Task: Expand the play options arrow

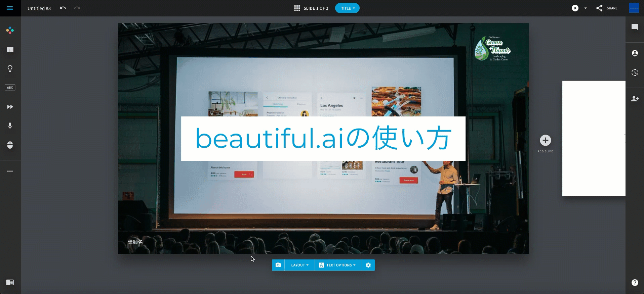Action: coord(586,8)
